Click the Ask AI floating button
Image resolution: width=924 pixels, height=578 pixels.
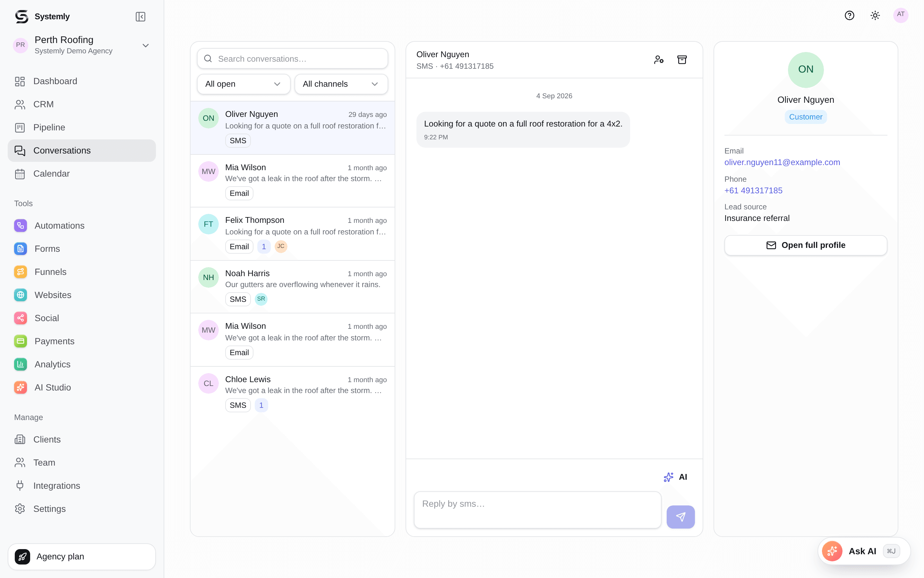pyautogui.click(x=864, y=551)
